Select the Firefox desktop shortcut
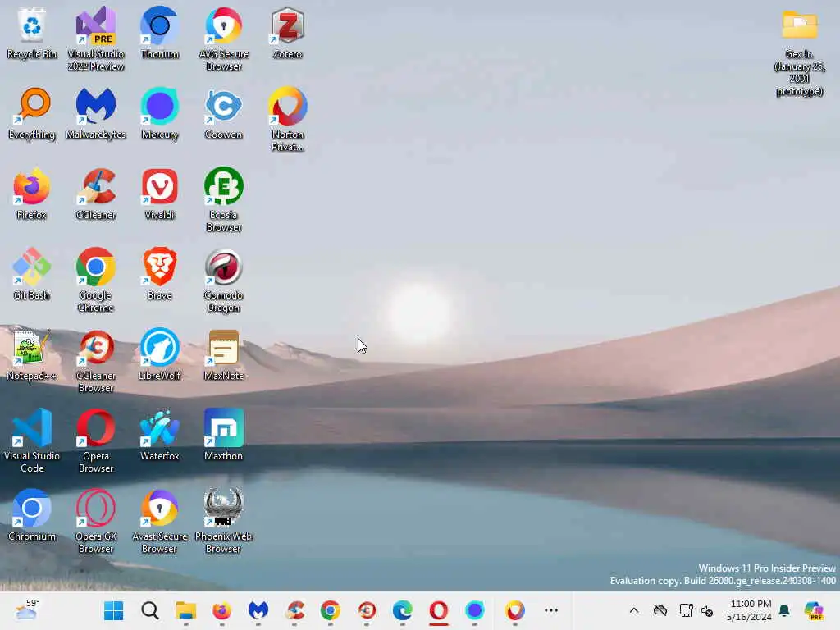840x630 pixels. click(32, 194)
